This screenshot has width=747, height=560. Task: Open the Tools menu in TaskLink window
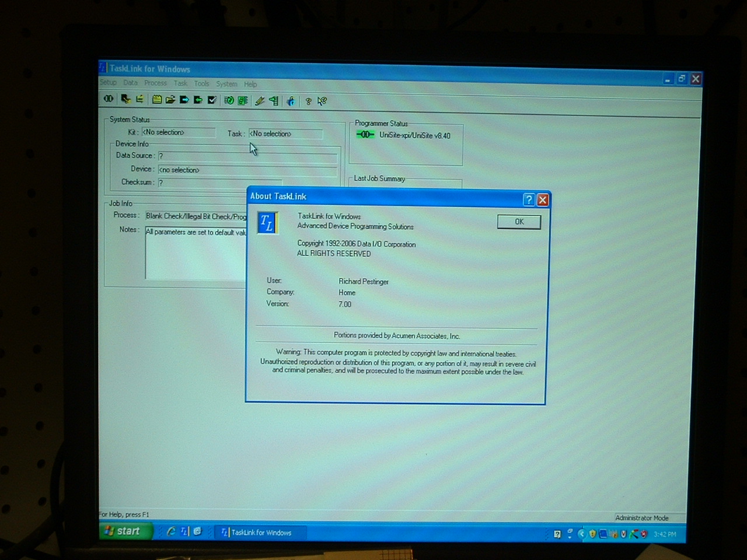pyautogui.click(x=201, y=83)
